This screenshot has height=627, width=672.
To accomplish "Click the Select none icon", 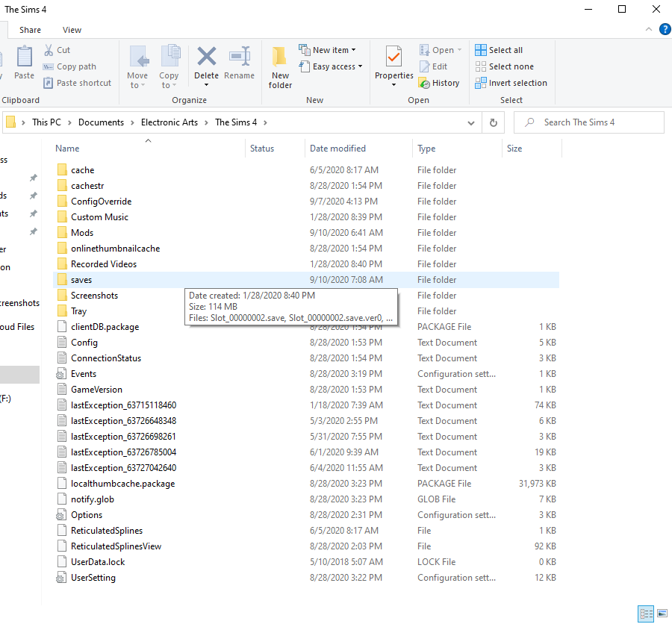I will click(x=480, y=66).
